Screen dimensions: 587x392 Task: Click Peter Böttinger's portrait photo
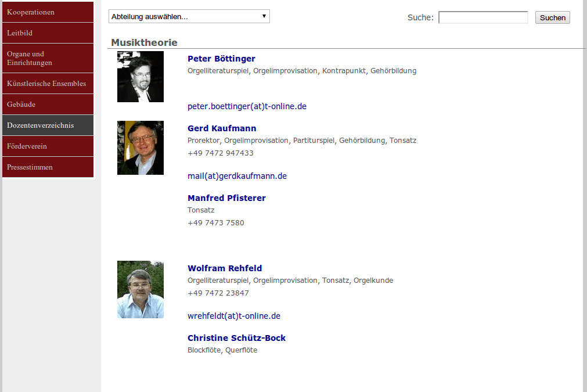[140, 77]
